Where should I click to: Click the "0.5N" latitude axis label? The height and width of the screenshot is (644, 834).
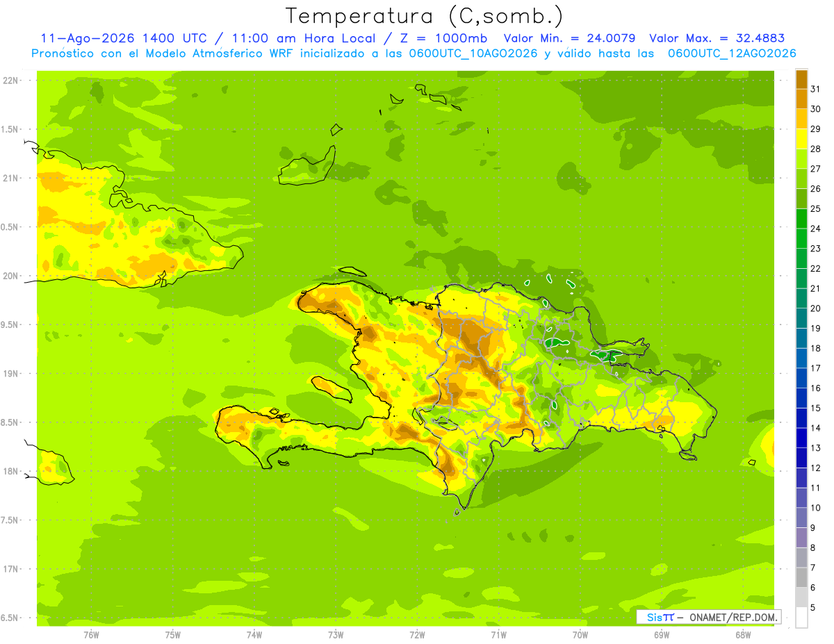(10, 227)
